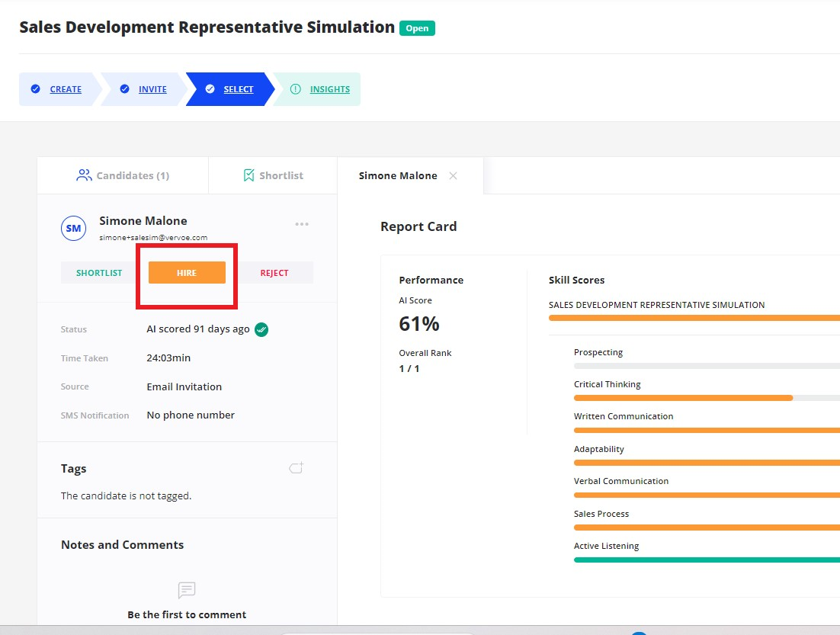The image size is (840, 635).
Task: Click Be the first to comment text
Action: point(187,614)
